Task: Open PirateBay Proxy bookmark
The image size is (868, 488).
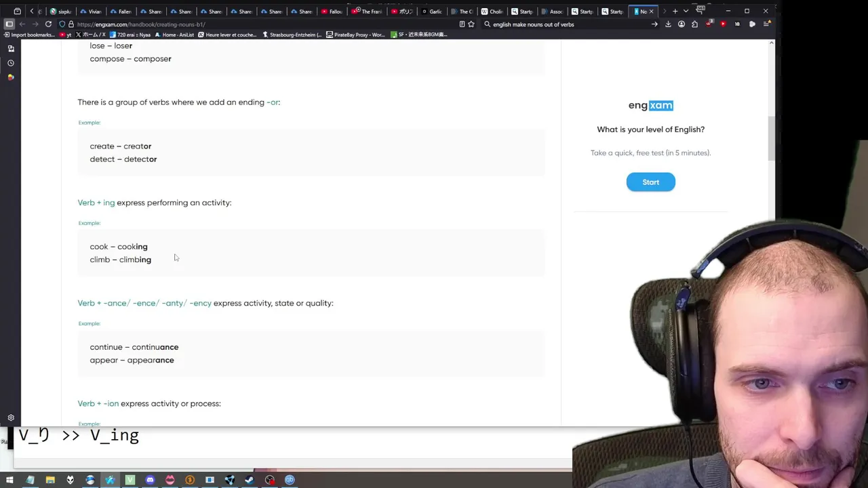Action: 355,35
